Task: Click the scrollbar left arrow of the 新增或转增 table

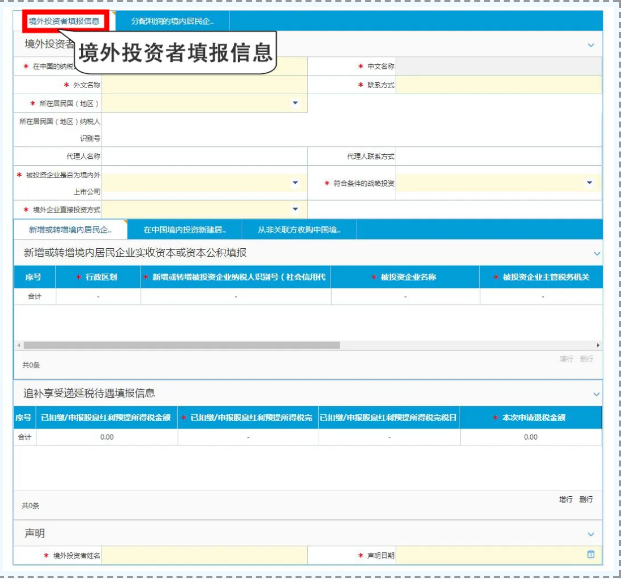Action: [19, 345]
